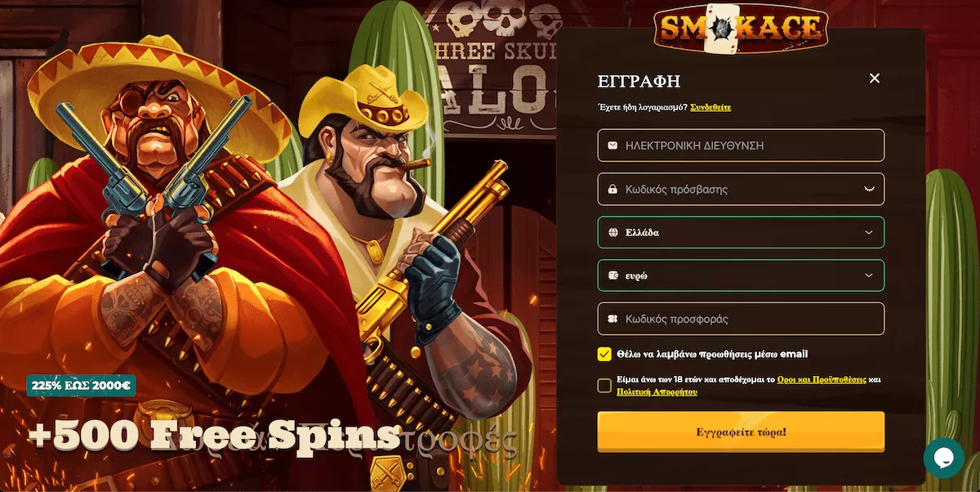Open the live chat bubble
Image resolution: width=980 pixels, height=492 pixels.
pyautogui.click(x=943, y=458)
